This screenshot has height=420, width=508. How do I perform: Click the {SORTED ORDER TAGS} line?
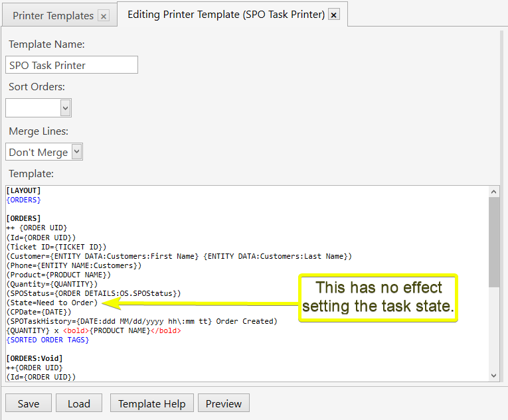pos(47,340)
